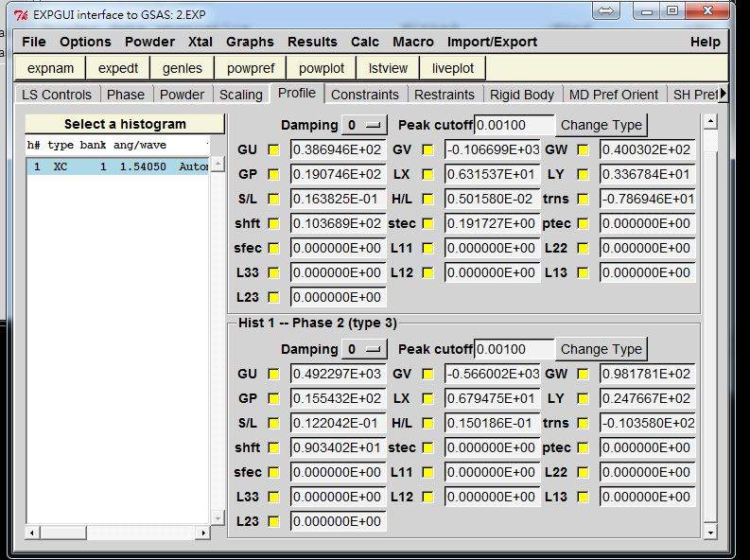Run the expnam button
750x560 pixels.
pos(50,68)
